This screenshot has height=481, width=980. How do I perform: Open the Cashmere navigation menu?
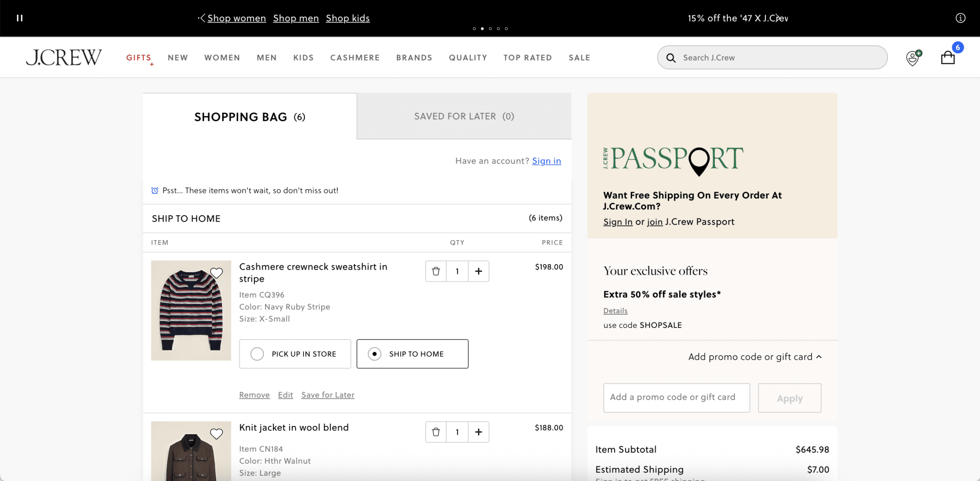click(355, 58)
